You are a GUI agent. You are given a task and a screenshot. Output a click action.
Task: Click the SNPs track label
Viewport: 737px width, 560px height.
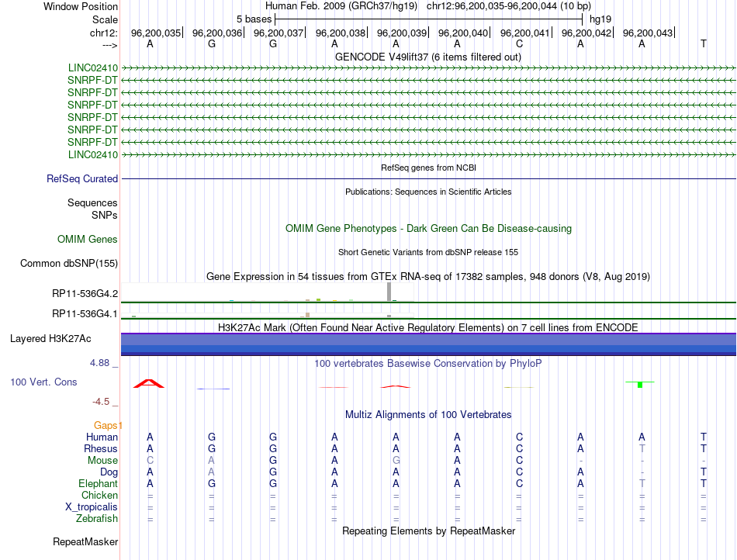pos(105,215)
